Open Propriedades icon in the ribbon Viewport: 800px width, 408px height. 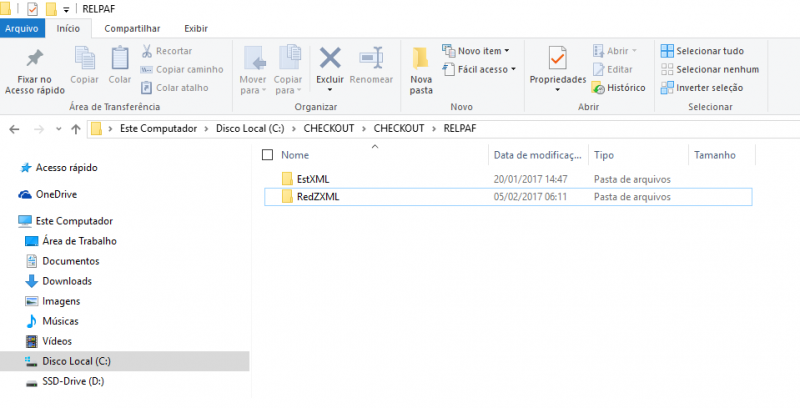pyautogui.click(x=557, y=58)
